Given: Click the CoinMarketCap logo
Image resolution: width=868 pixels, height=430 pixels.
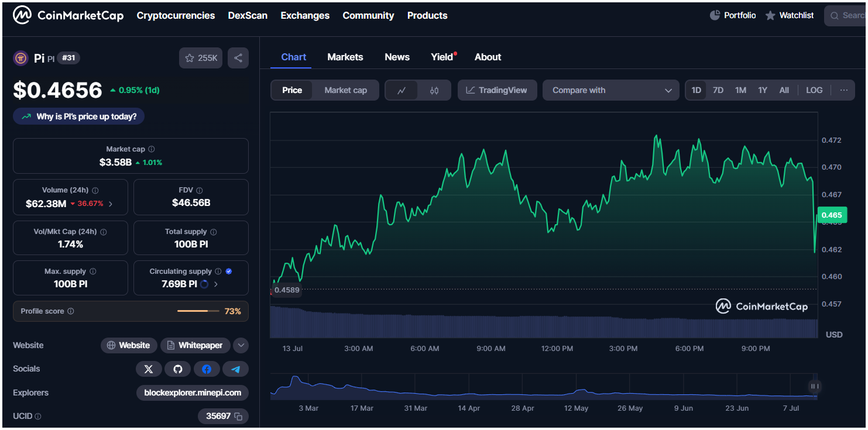Looking at the screenshot, I should [x=68, y=16].
